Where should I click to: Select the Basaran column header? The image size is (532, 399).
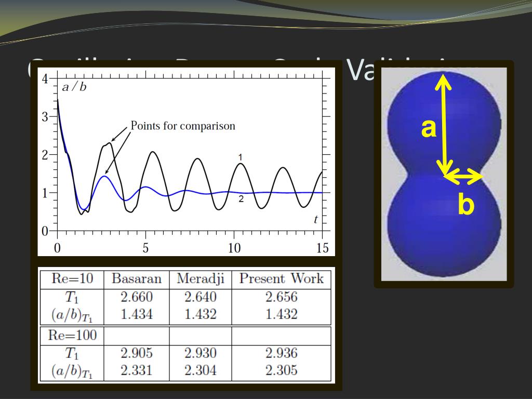coord(137,278)
